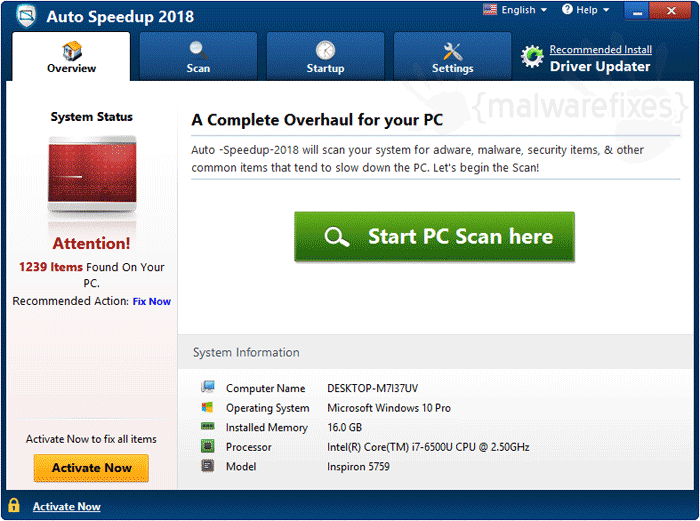Screen dimensions: 700x521
Task: Click the Help question mark icon
Action: 567,9
